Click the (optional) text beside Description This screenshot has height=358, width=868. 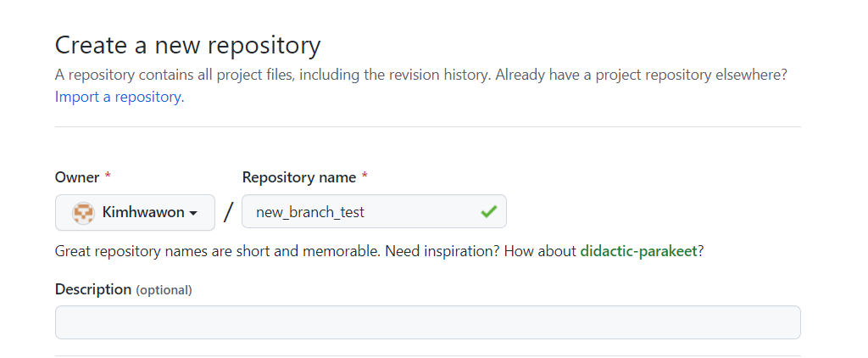(164, 290)
